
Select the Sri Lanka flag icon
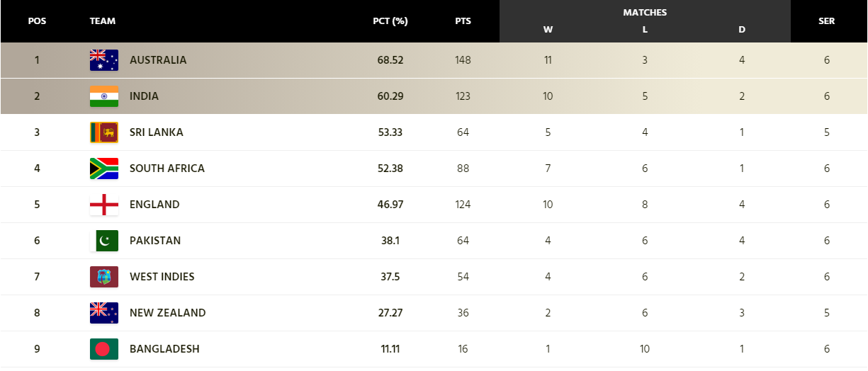tap(104, 132)
